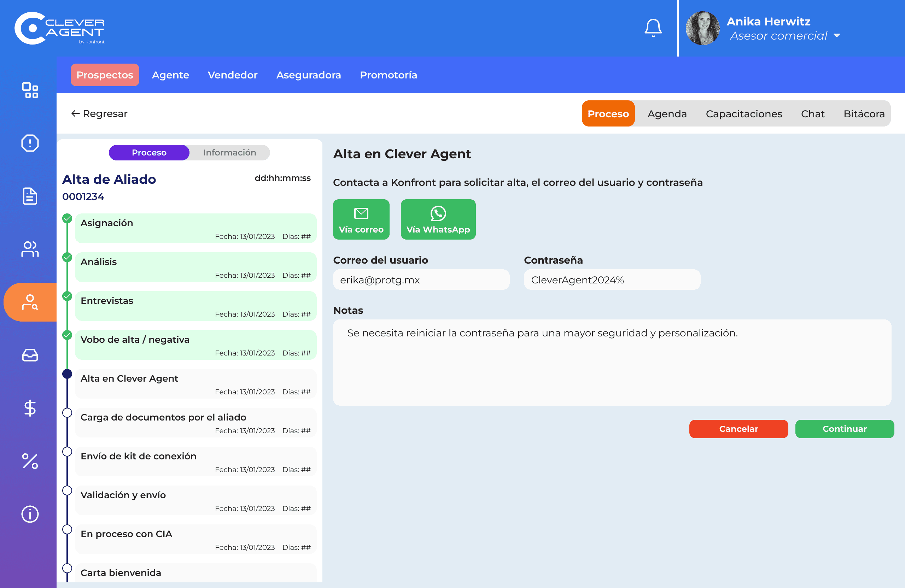The image size is (905, 588).
Task: Open the percent commissions icon in sidebar
Action: tap(30, 461)
